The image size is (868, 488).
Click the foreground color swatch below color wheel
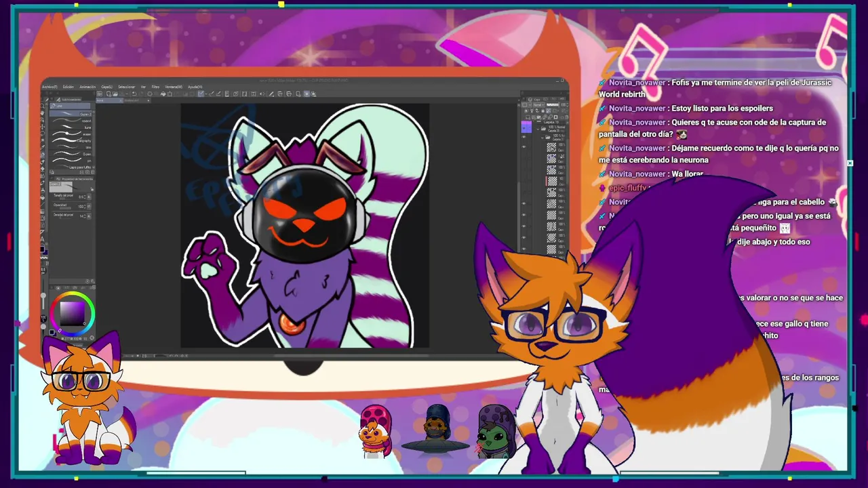(52, 332)
